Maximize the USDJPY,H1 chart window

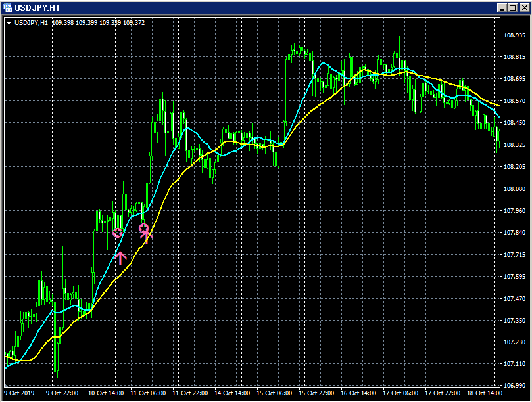click(x=513, y=8)
